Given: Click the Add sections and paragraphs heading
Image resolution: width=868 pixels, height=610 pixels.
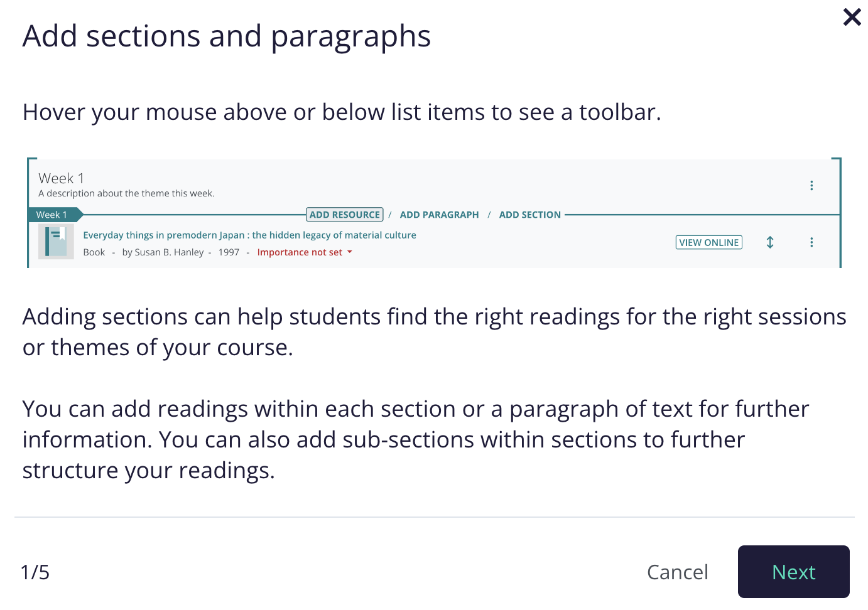Looking at the screenshot, I should (x=227, y=36).
